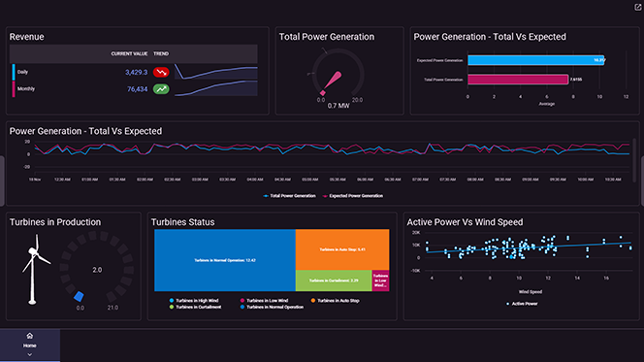
Task: Select the blue Expected Power Generation bar
Action: tap(536, 60)
